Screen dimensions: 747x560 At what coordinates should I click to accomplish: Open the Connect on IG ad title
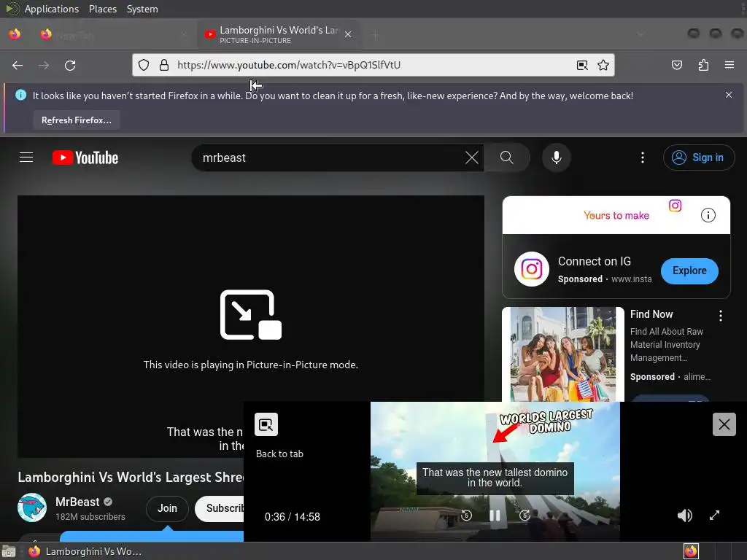pyautogui.click(x=594, y=262)
